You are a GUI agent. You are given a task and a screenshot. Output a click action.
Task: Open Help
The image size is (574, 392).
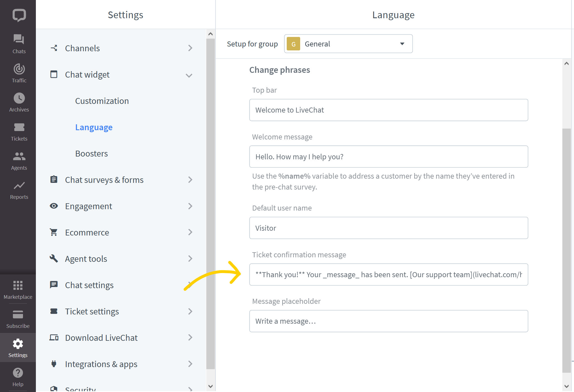coord(18,376)
